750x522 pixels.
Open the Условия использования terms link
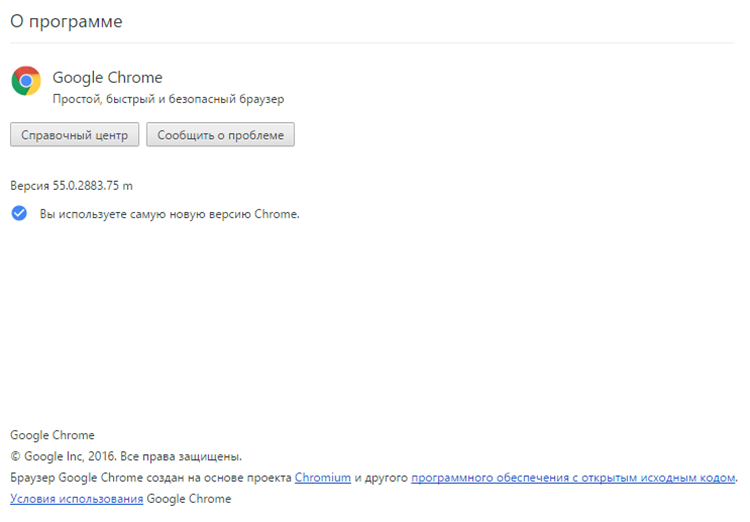click(76, 498)
